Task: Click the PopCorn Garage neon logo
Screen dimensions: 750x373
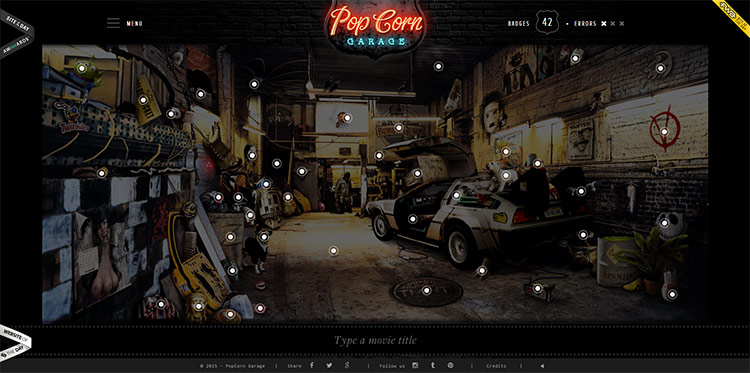Action: (376, 28)
